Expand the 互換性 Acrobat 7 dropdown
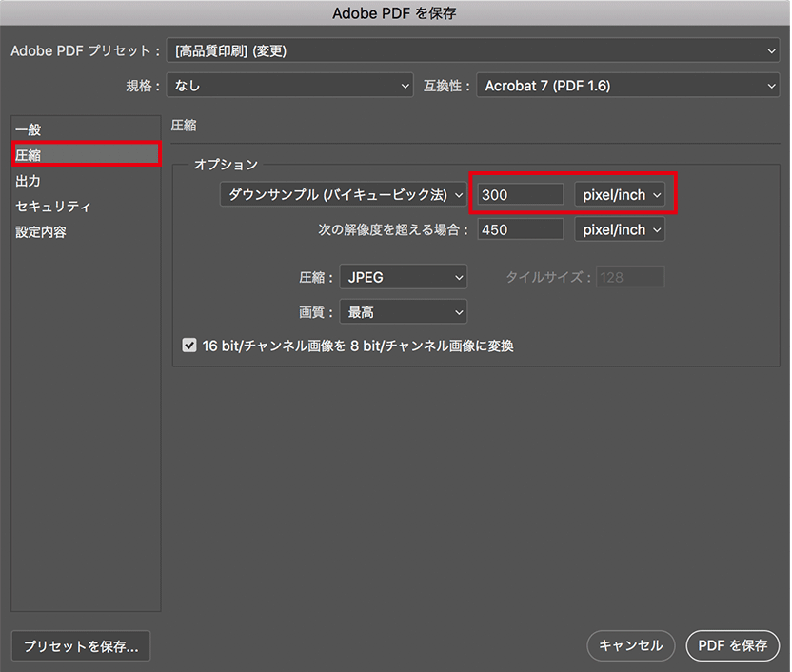Viewport: 792px width, 672px height. click(x=627, y=86)
